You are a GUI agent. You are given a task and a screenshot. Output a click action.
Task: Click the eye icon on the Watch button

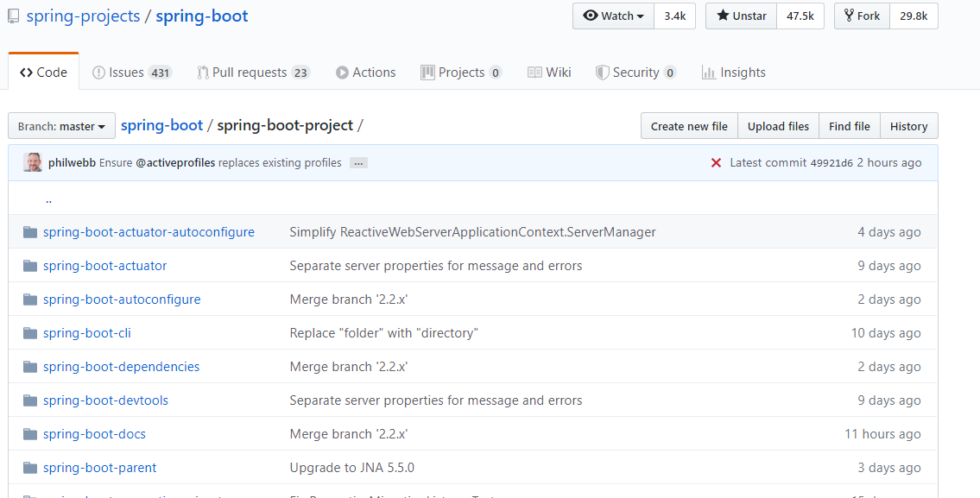pyautogui.click(x=591, y=16)
